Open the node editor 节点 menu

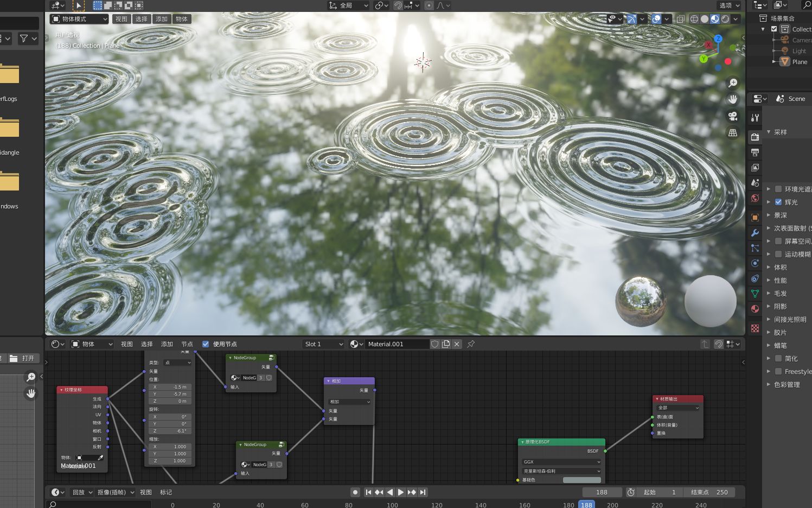[187, 344]
